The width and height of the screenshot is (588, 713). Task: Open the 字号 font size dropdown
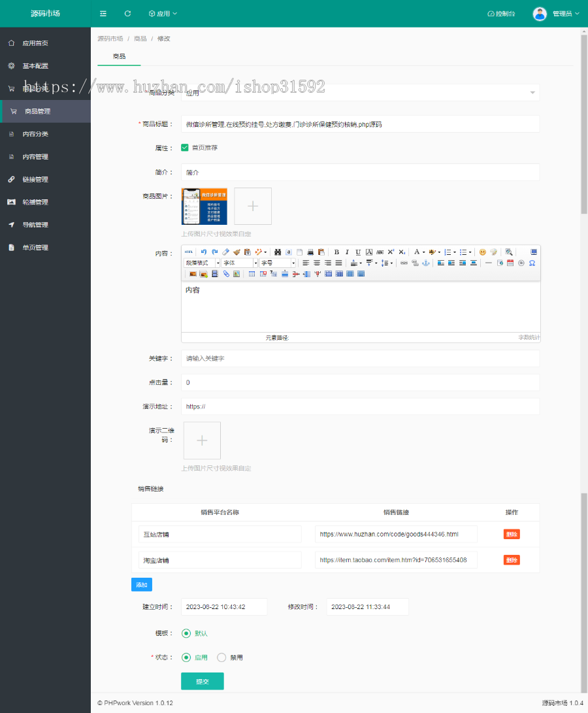[278, 263]
